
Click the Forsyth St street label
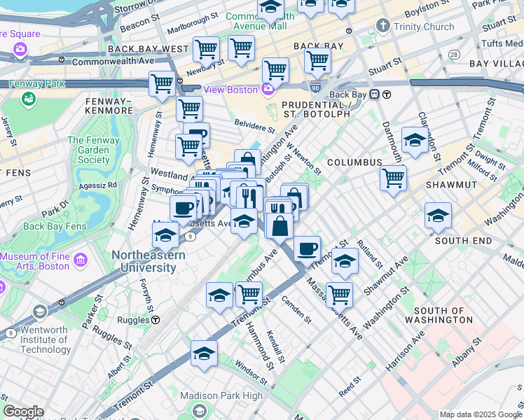coord(146,295)
